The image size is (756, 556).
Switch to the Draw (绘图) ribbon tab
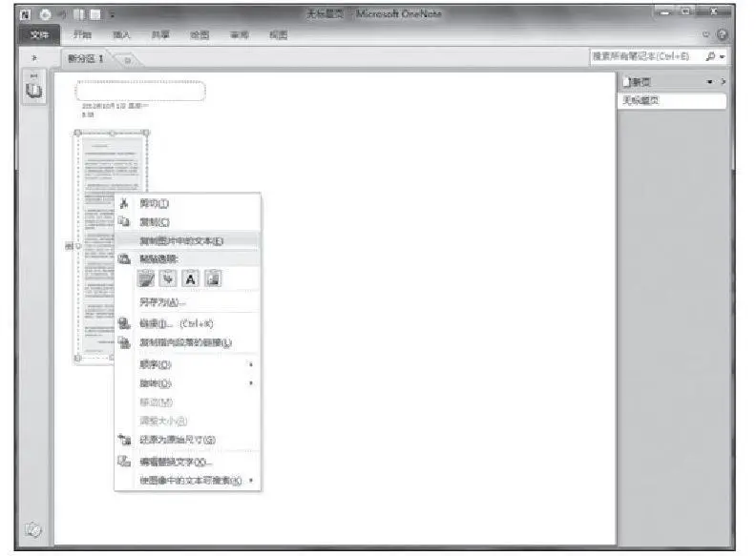coord(199,35)
